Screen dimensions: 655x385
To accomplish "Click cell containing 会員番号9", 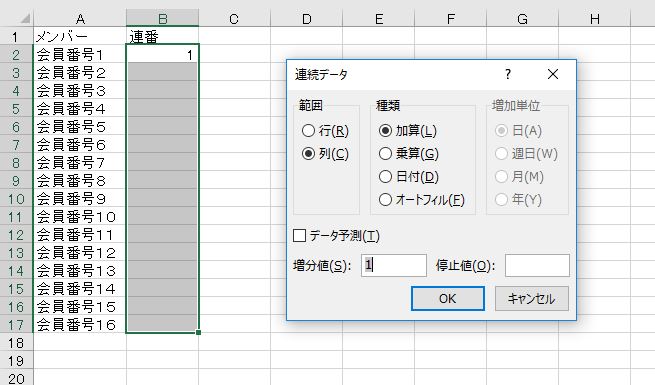I will click(x=80, y=198).
